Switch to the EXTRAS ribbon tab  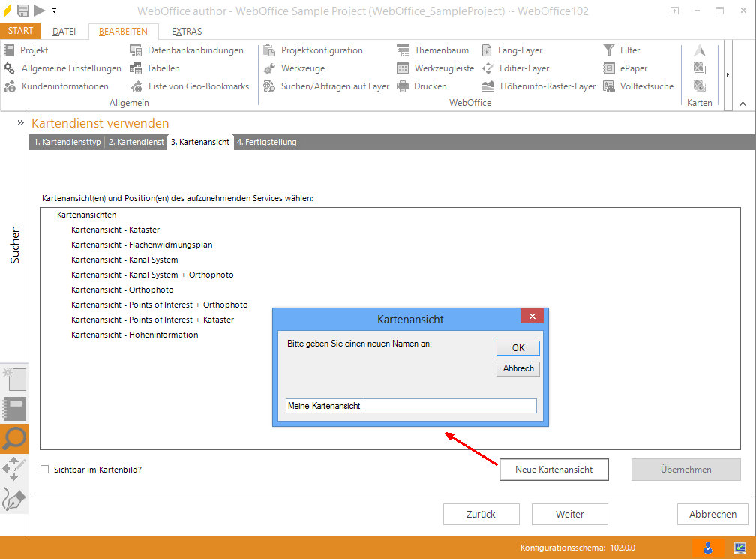pyautogui.click(x=186, y=32)
